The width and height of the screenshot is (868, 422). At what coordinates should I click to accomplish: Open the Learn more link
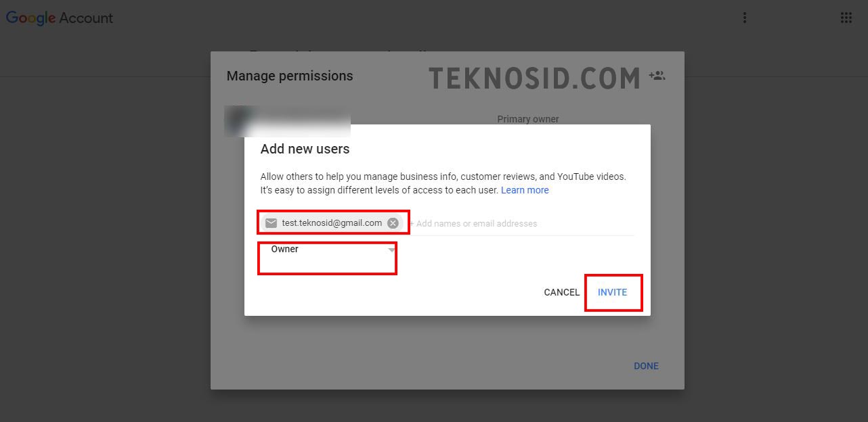click(x=525, y=190)
